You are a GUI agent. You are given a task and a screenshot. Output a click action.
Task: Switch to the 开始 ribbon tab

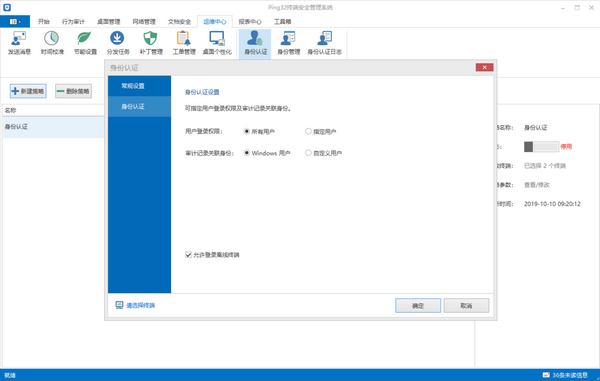[x=44, y=22]
